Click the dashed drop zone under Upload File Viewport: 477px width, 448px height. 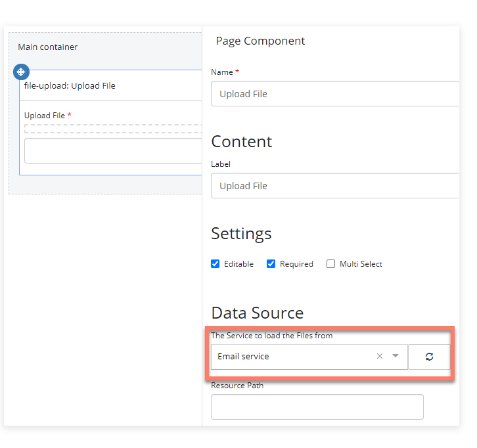point(113,129)
